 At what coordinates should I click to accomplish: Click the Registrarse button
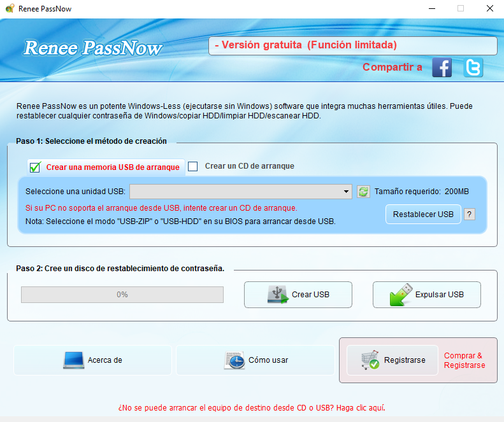point(392,360)
